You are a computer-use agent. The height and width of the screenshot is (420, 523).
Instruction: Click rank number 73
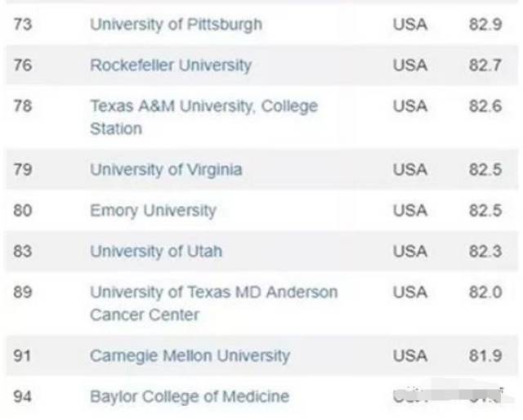coord(23,24)
